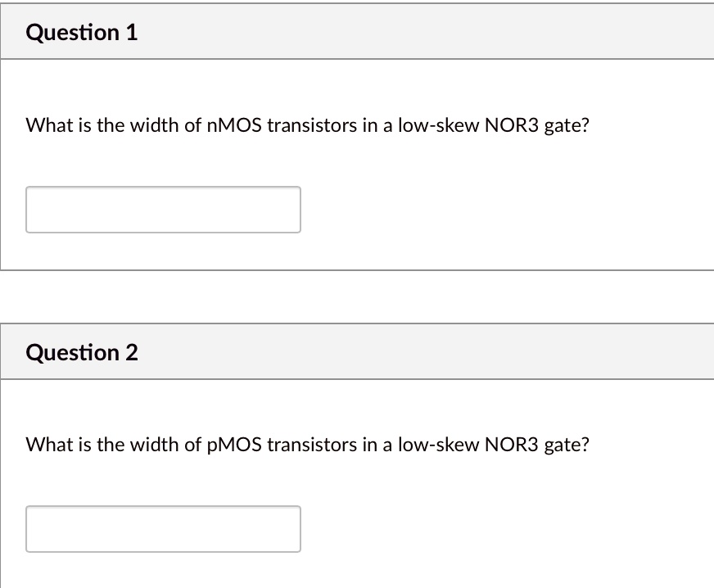Click the gray header above the nMOS question

[x=357, y=31]
